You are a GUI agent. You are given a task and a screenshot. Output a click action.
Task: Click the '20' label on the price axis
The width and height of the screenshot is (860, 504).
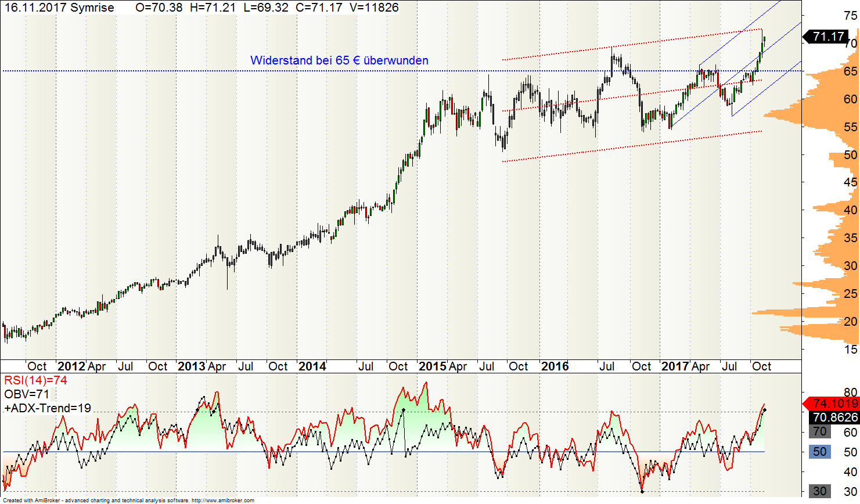(851, 322)
